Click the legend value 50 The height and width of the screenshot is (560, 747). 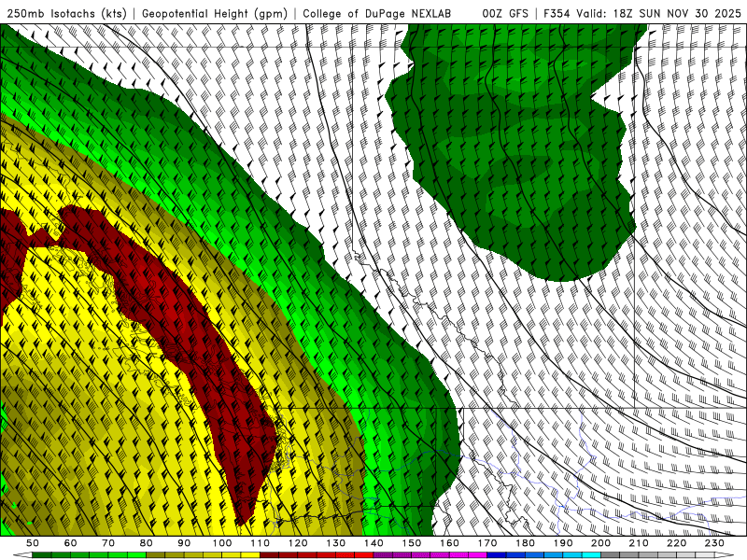click(33, 543)
